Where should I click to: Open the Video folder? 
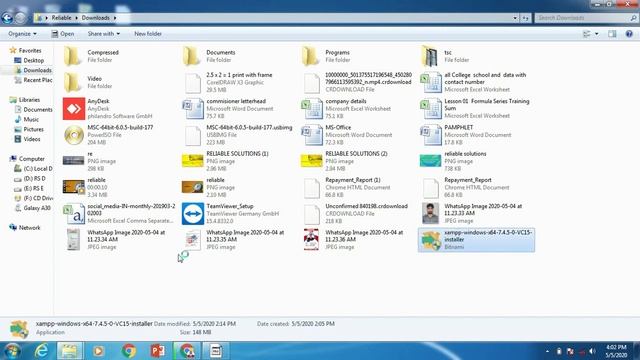click(73, 82)
